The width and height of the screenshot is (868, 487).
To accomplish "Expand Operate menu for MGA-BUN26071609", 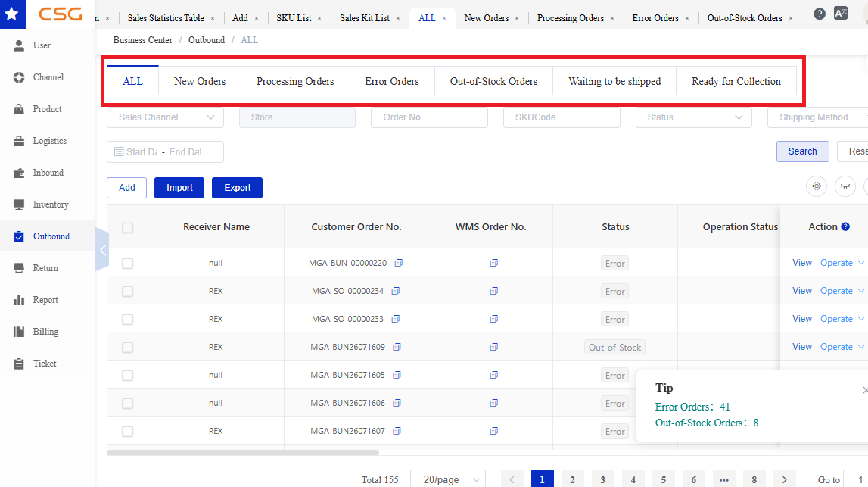I will point(842,347).
